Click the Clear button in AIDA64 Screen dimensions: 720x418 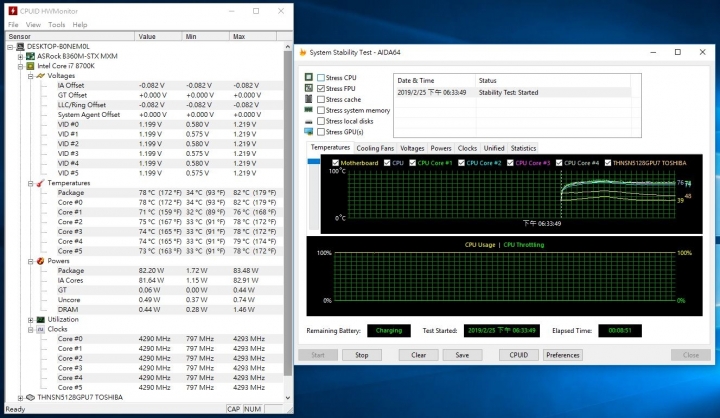[418, 355]
